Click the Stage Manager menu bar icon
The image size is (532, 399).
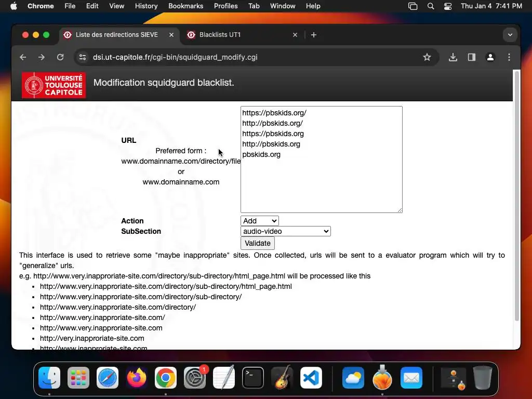[x=413, y=6]
